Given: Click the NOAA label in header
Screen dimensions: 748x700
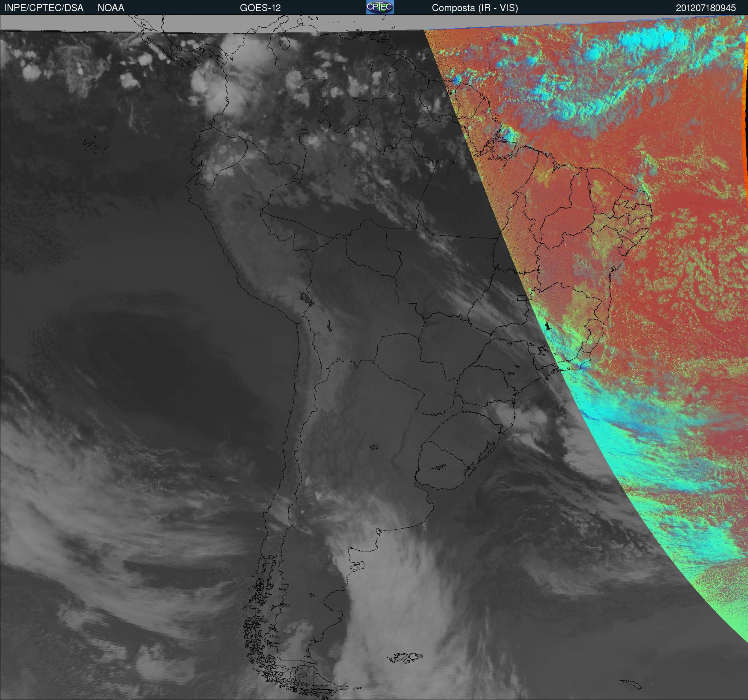Looking at the screenshot, I should point(111,8).
